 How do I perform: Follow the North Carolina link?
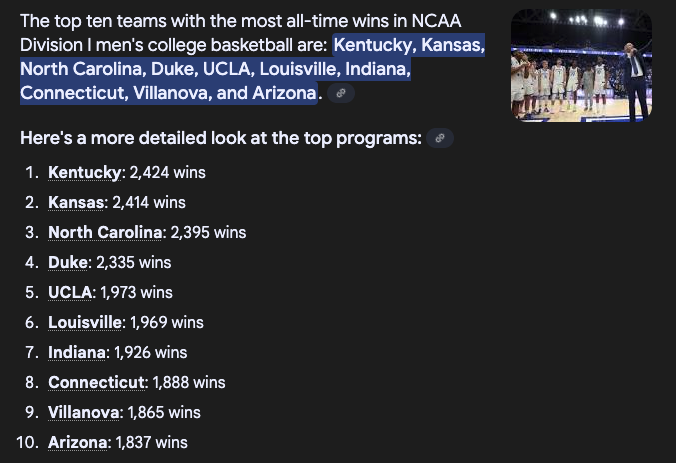pos(105,232)
